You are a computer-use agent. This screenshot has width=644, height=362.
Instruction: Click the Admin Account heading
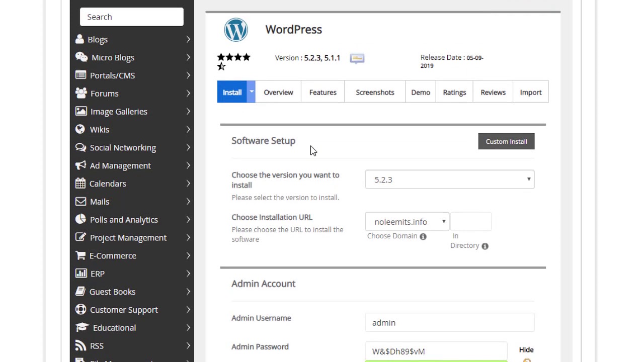(x=263, y=284)
